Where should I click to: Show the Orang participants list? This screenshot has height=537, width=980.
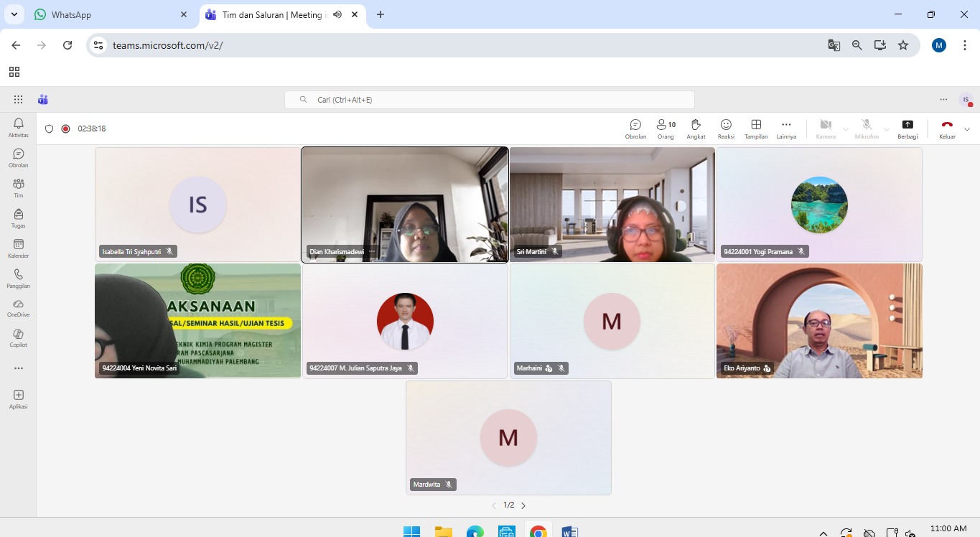click(x=666, y=129)
